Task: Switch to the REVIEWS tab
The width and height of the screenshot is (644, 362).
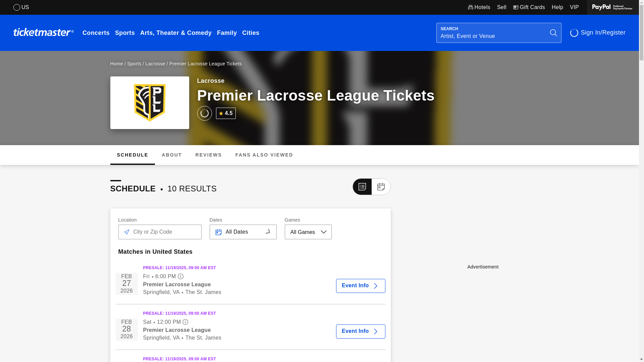Action: pos(209,155)
